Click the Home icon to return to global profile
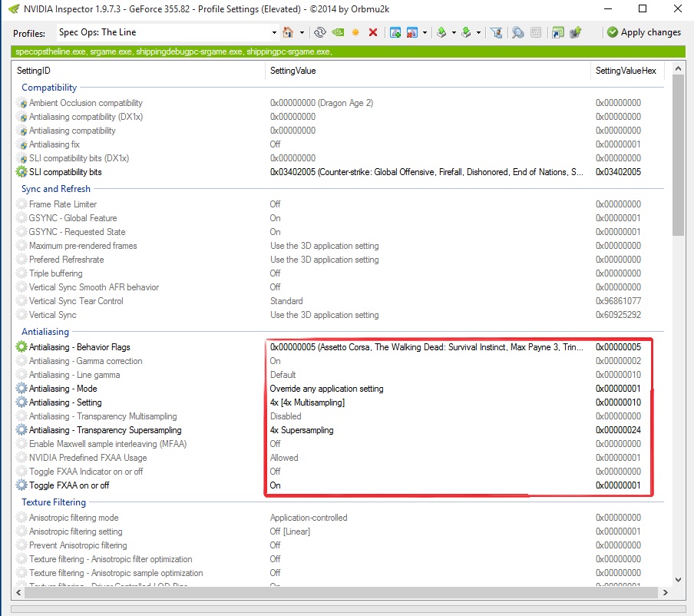The image size is (694, 616). [288, 32]
